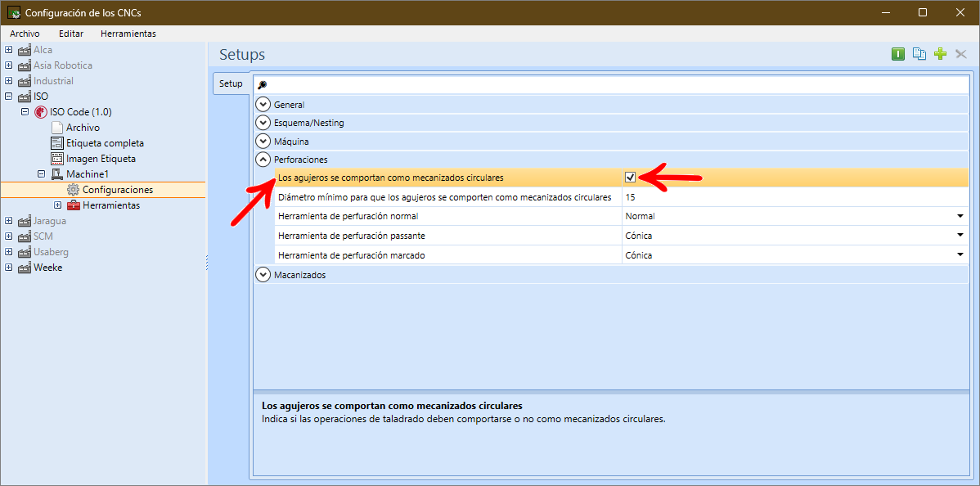
Task: Click the panel splitter grip handle
Action: pyautogui.click(x=207, y=263)
